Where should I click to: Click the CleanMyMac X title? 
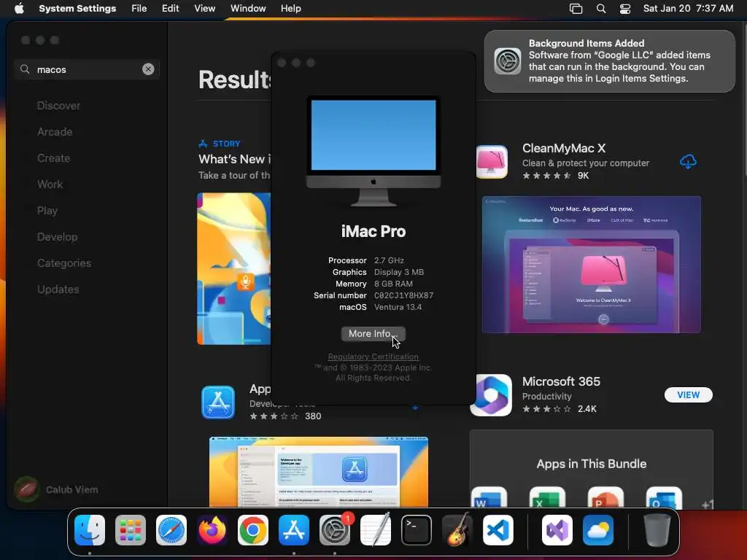point(564,149)
